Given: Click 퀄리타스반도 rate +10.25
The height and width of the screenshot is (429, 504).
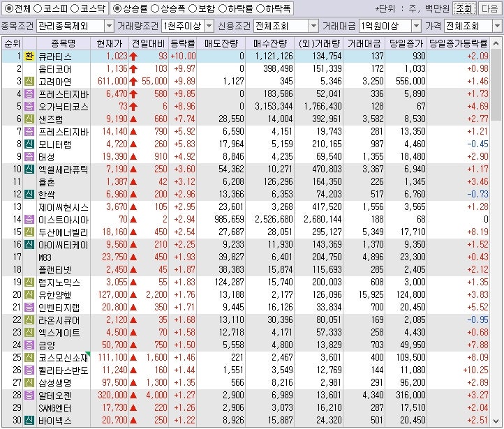Looking at the screenshot, I should pos(475,370).
